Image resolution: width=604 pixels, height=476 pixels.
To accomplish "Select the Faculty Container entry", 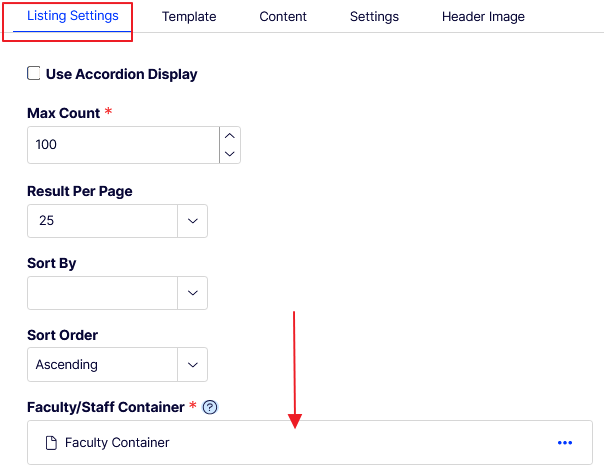I will coord(117,443).
